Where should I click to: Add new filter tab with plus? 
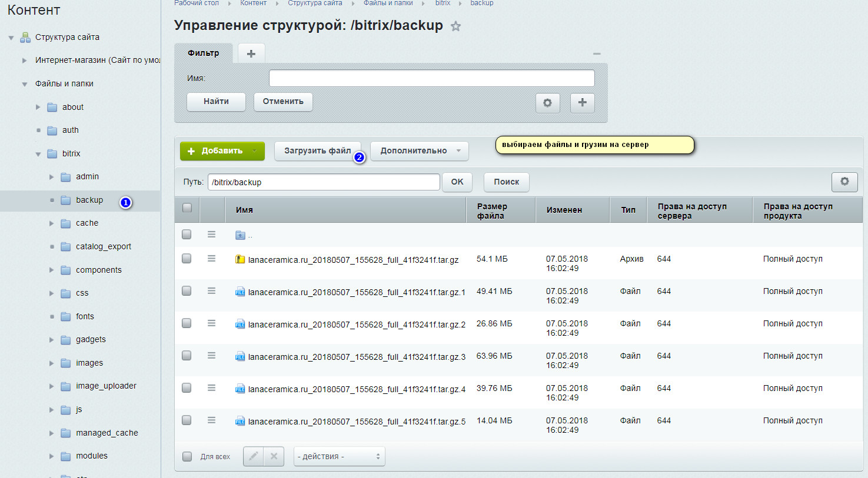coord(251,54)
